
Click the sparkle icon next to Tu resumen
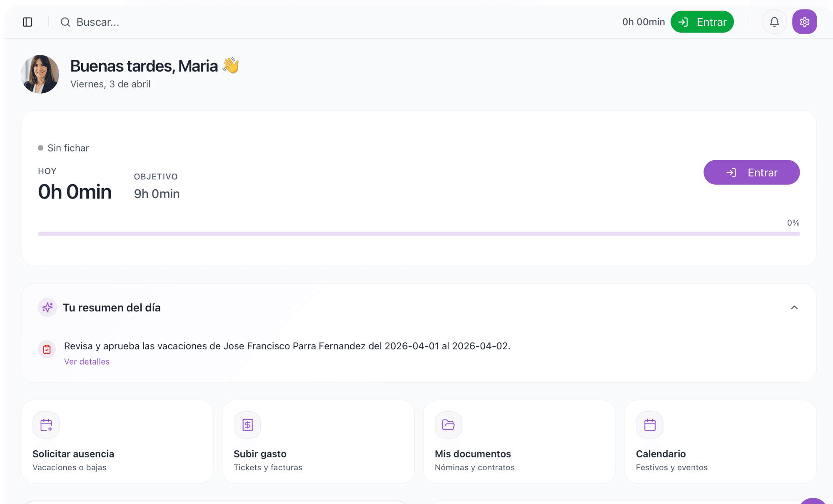tap(47, 307)
